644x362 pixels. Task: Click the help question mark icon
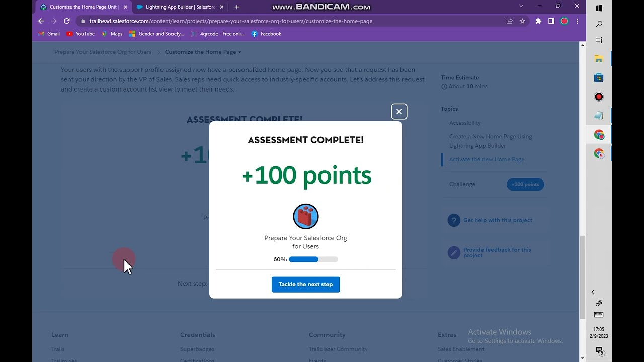454,220
